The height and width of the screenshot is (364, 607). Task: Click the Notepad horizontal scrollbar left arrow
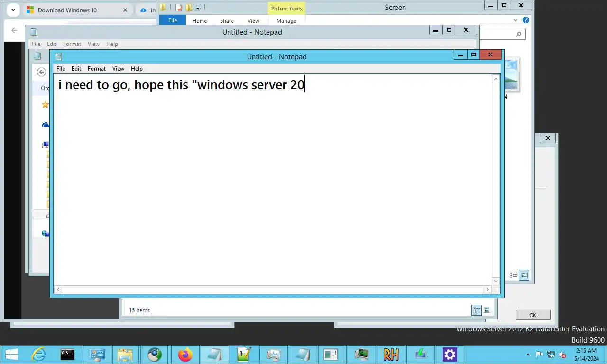[58, 289]
